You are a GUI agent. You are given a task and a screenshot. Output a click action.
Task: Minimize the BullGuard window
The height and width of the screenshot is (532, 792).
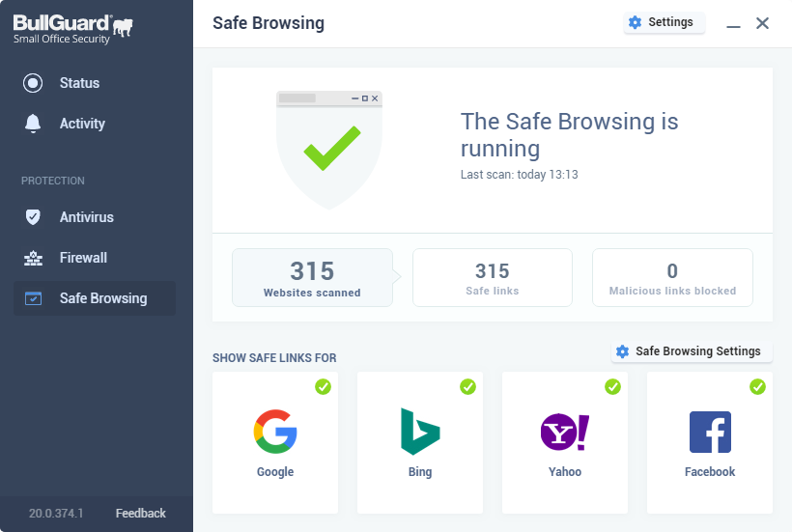coord(734,24)
